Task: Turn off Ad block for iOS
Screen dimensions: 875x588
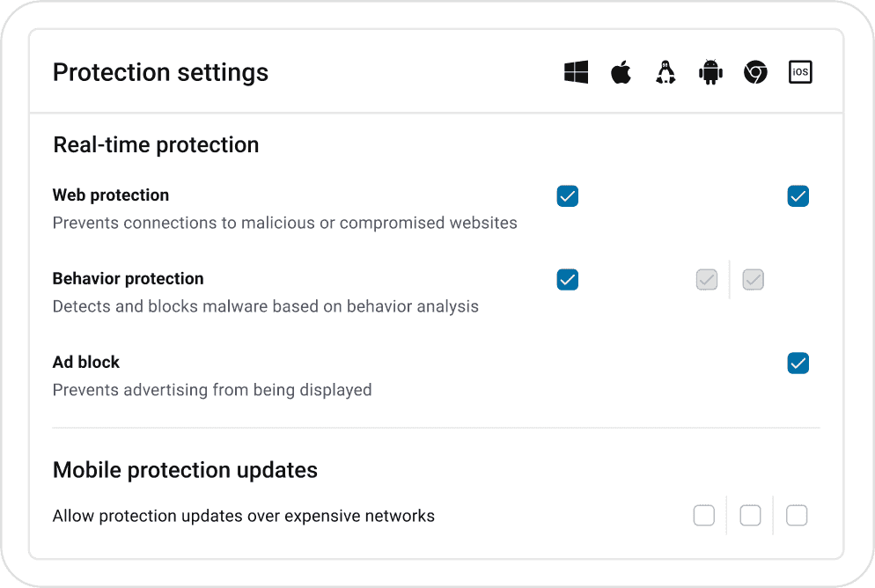Action: [x=798, y=364]
